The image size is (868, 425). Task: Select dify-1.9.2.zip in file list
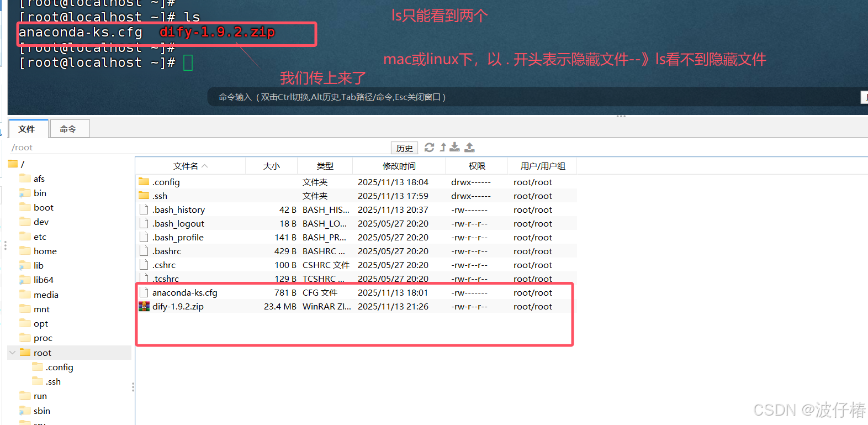point(356,306)
